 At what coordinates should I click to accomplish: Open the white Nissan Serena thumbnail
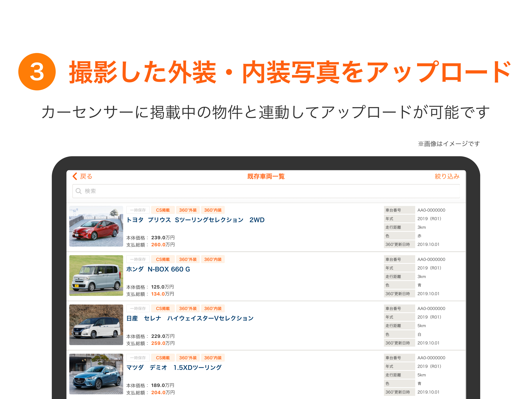click(96, 325)
